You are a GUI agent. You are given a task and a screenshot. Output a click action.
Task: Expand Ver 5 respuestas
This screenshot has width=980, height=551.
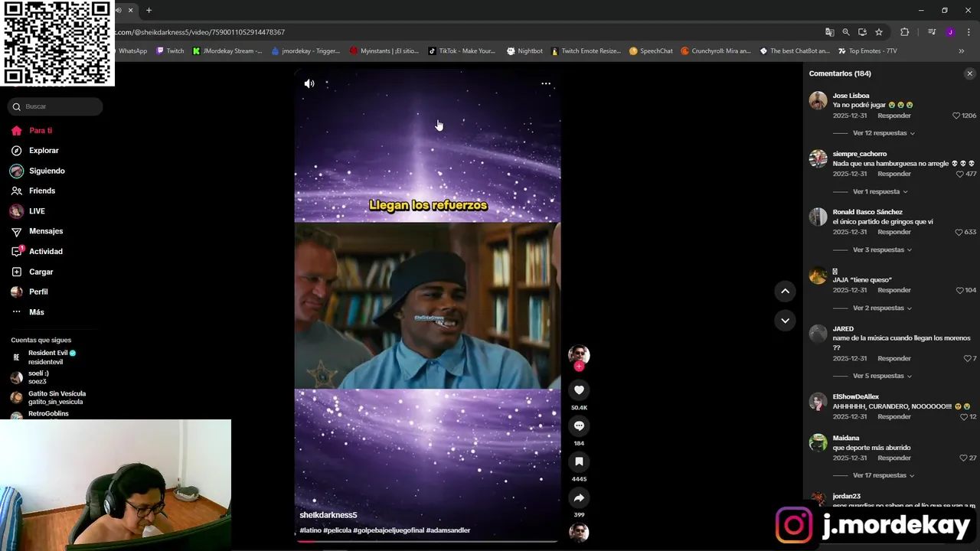point(881,376)
